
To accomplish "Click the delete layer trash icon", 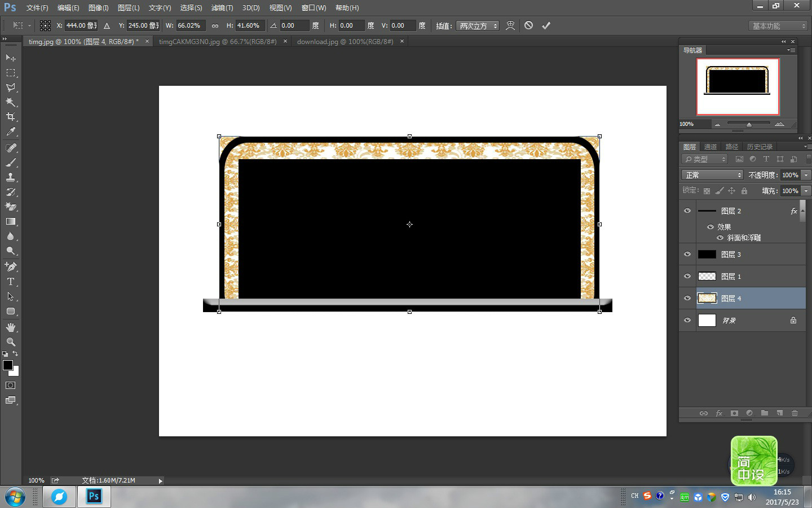I will [795, 413].
